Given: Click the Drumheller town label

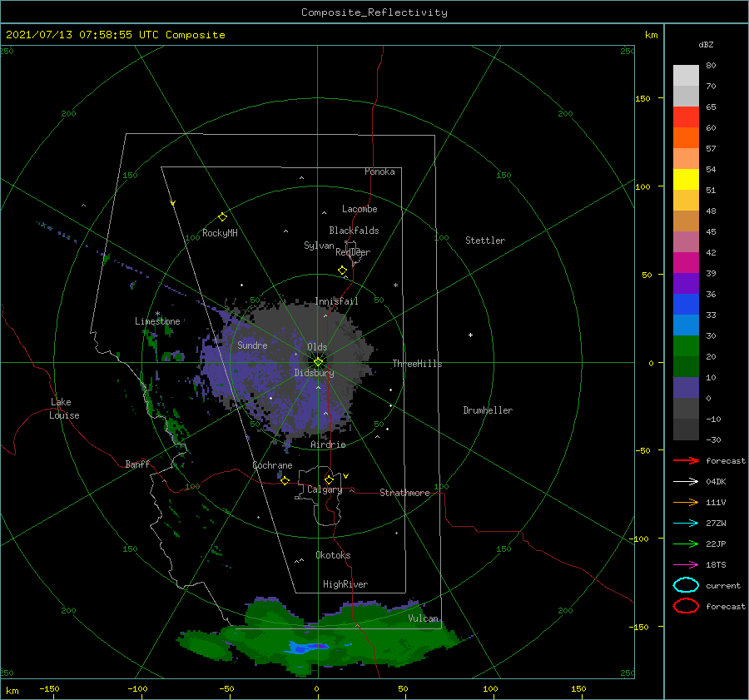Looking at the screenshot, I should click(488, 410).
